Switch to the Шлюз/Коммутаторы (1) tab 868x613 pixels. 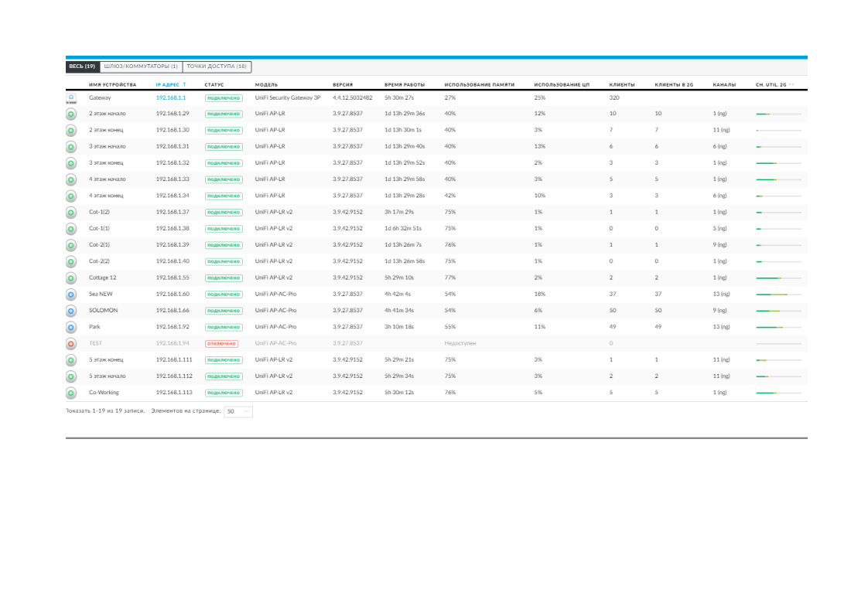click(x=141, y=66)
